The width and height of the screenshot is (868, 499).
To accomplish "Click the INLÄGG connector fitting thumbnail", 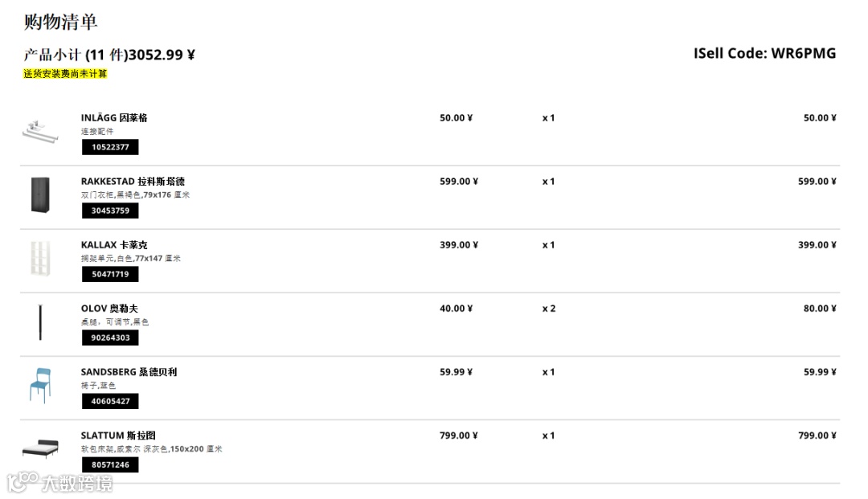I will 41,131.
